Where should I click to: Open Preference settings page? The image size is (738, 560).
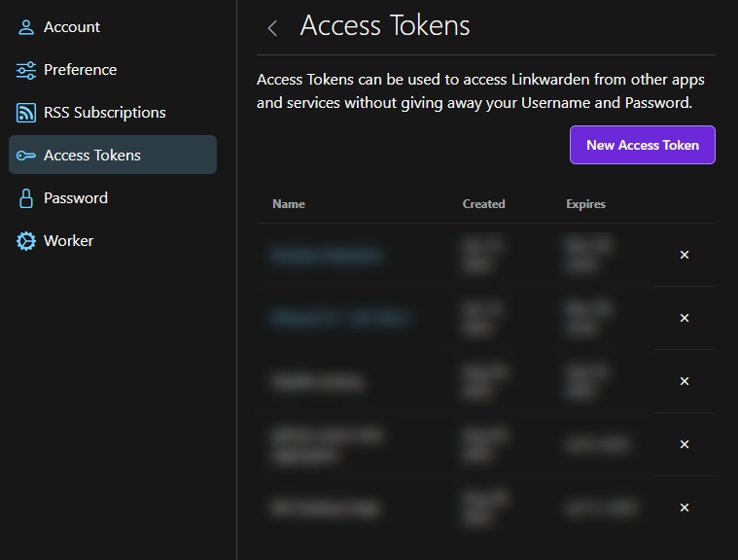click(x=113, y=70)
